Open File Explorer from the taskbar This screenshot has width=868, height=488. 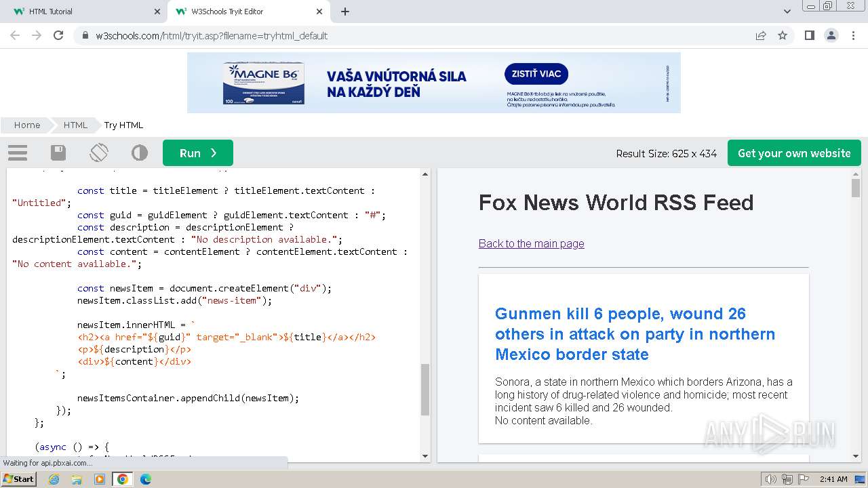pyautogui.click(x=77, y=479)
